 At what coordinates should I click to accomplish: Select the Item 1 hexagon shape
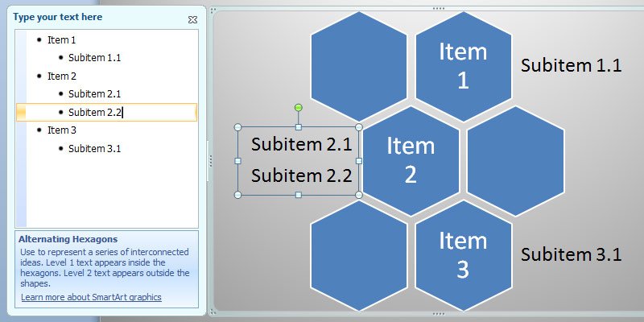(x=464, y=66)
